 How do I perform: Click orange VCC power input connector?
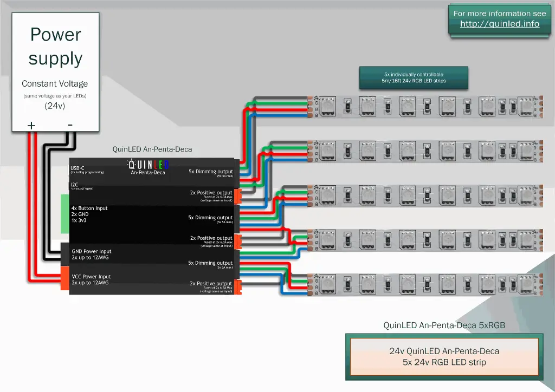pyautogui.click(x=65, y=278)
